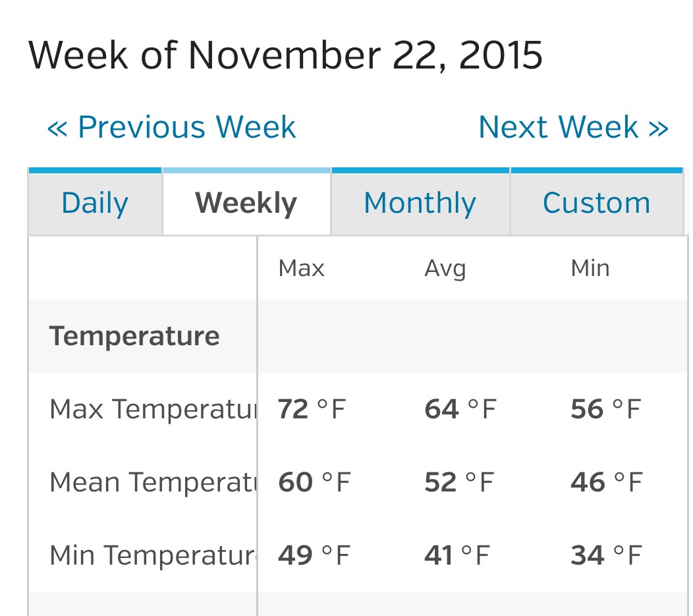Image resolution: width=693 pixels, height=616 pixels.
Task: Click the 41 °F average min temperature
Action: [x=457, y=555]
